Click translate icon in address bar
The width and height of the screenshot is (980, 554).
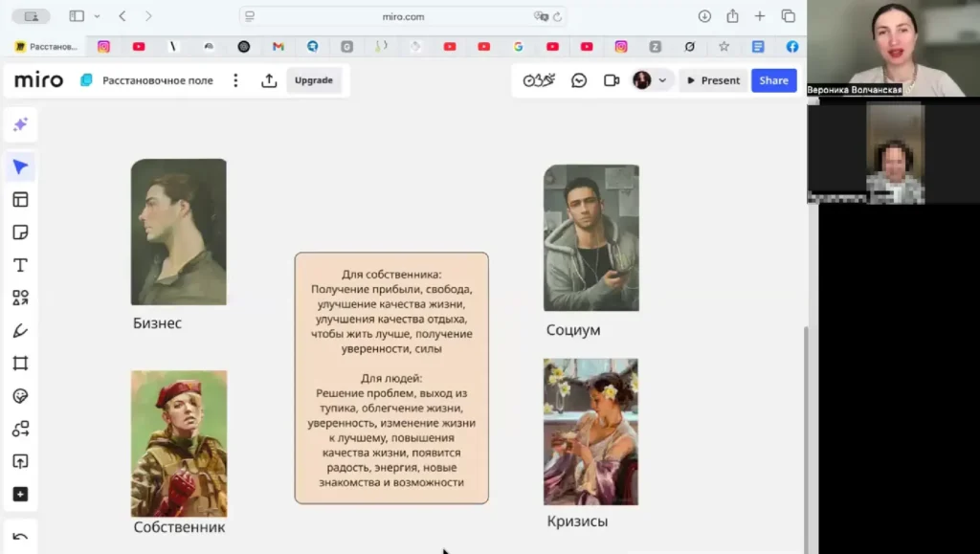[x=541, y=17]
